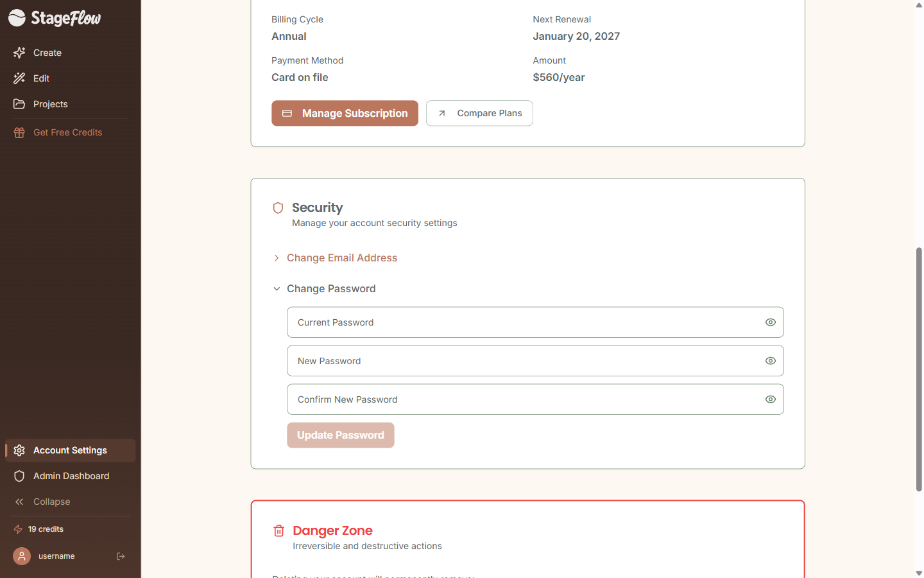The height and width of the screenshot is (578, 924).
Task: Click the Admin Dashboard shield icon
Action: point(19,476)
